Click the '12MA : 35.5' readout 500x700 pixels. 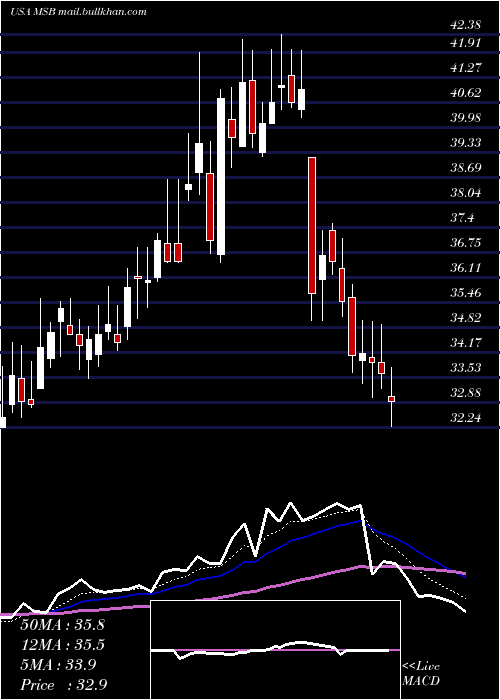(63, 645)
